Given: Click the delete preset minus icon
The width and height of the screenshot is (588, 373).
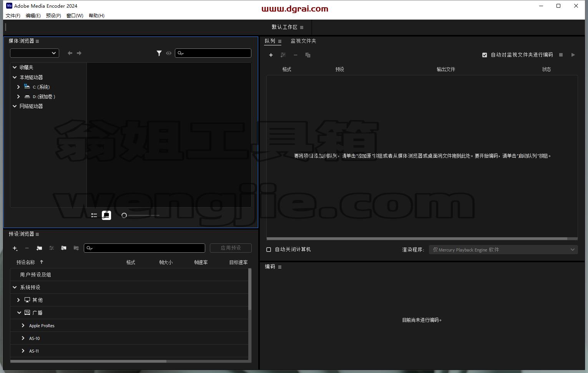Looking at the screenshot, I should [x=27, y=248].
